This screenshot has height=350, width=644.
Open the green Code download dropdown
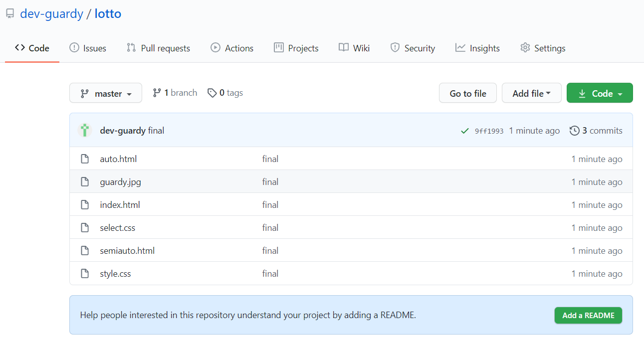click(600, 93)
